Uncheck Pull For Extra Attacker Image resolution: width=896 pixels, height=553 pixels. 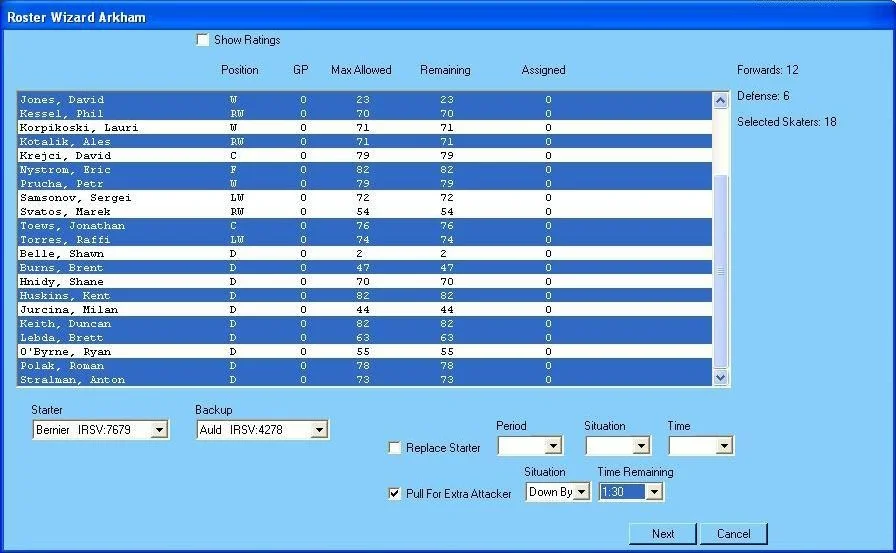[395, 493]
